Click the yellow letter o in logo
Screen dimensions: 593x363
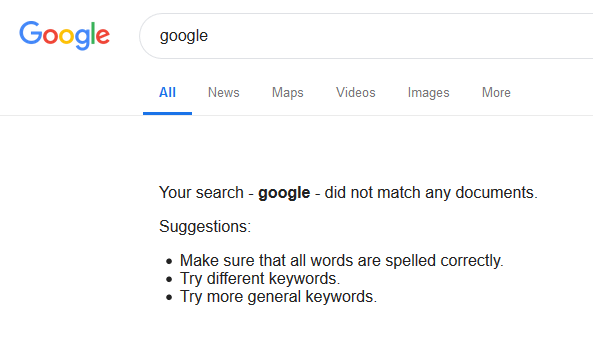point(67,37)
